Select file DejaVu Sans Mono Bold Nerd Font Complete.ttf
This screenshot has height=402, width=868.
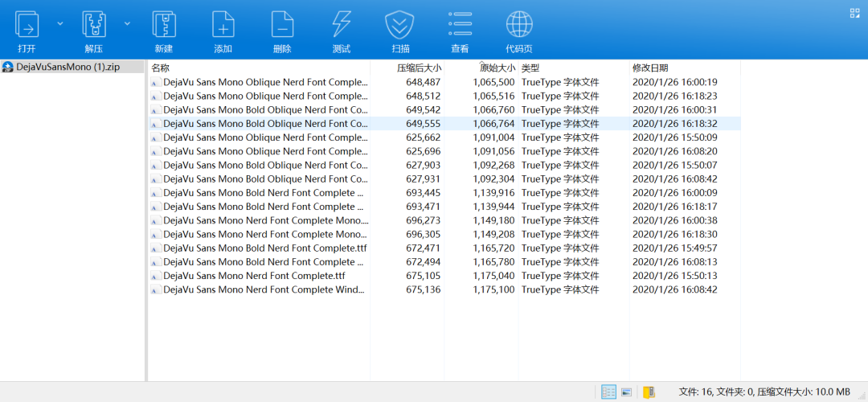coord(264,248)
